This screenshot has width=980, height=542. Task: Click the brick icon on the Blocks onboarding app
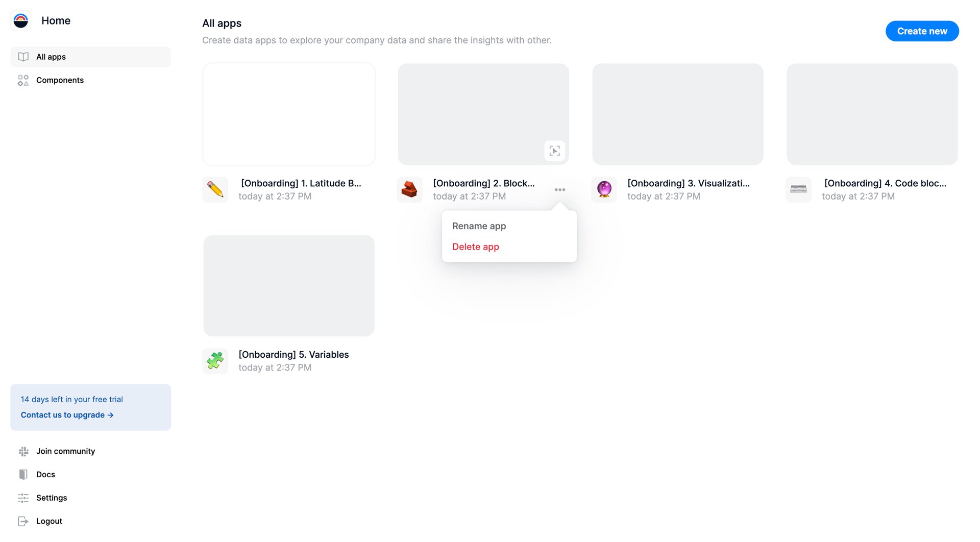pyautogui.click(x=409, y=189)
